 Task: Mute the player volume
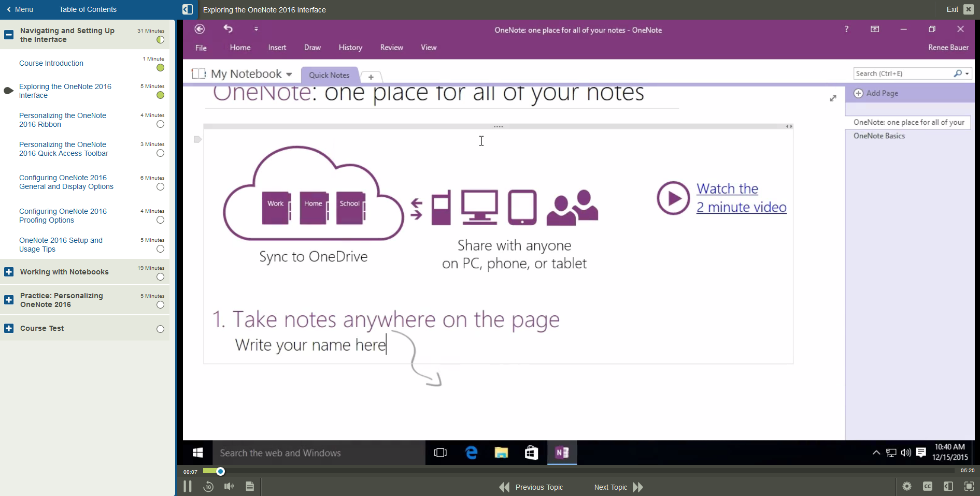click(229, 487)
